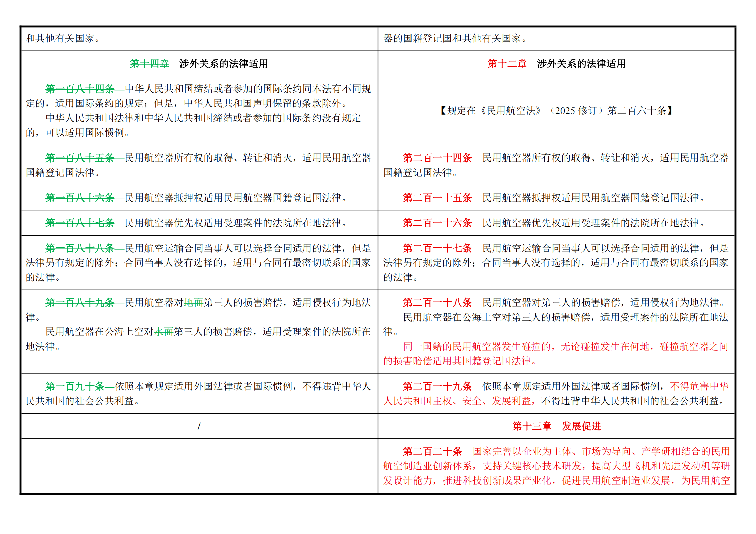Select red paragraph starting 同一国籍的民用航空器
756x534 pixels.
coord(556,354)
